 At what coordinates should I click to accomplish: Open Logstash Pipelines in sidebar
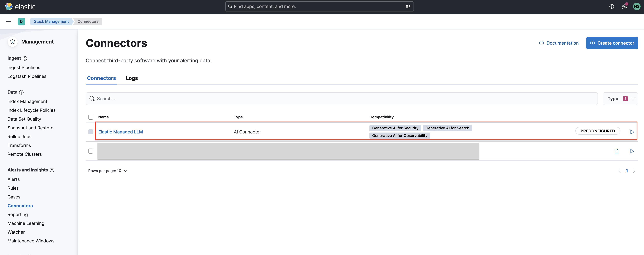point(27,76)
